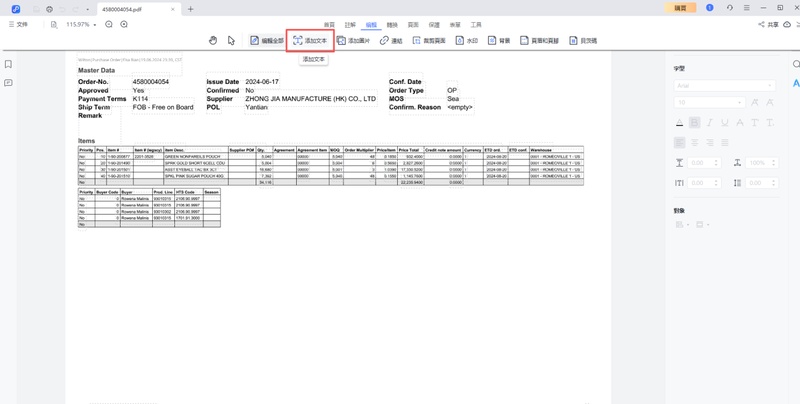Open the 文件 menu
Screen dimensions: 800x404
click(18, 24)
